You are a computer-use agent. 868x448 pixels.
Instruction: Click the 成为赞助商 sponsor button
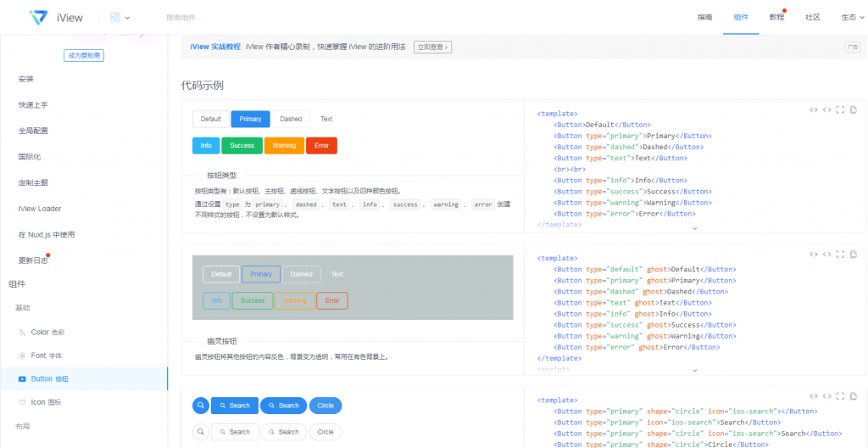pos(83,55)
